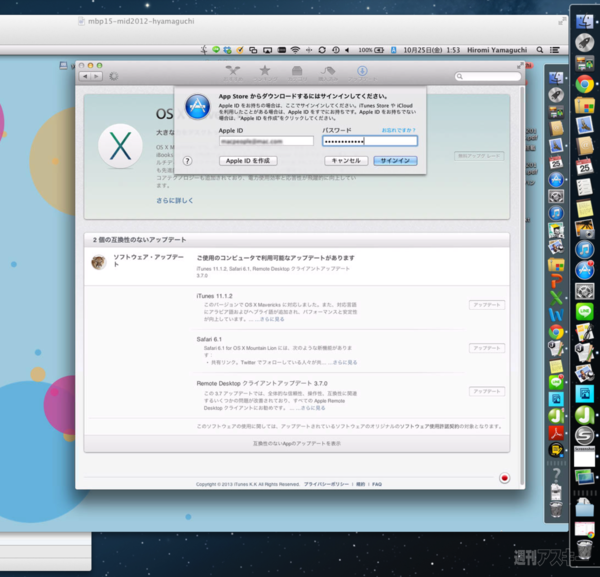
Task: Click the パスワード password field
Action: (370, 141)
